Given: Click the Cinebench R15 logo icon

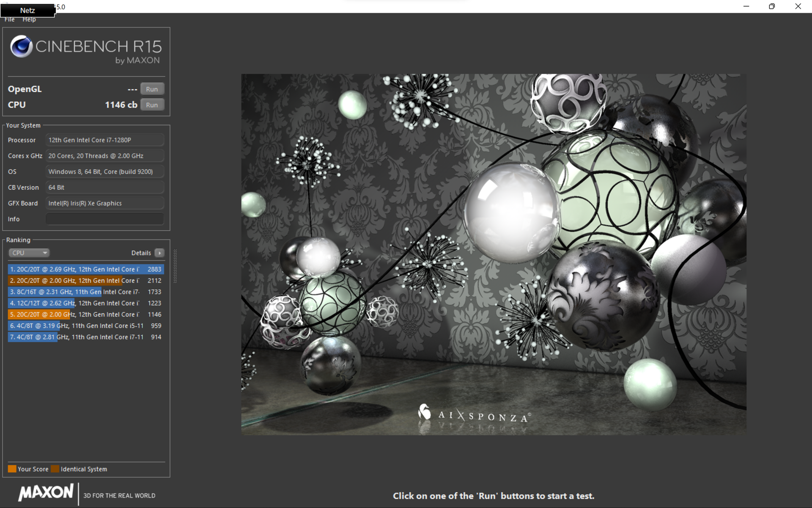Looking at the screenshot, I should (x=21, y=46).
